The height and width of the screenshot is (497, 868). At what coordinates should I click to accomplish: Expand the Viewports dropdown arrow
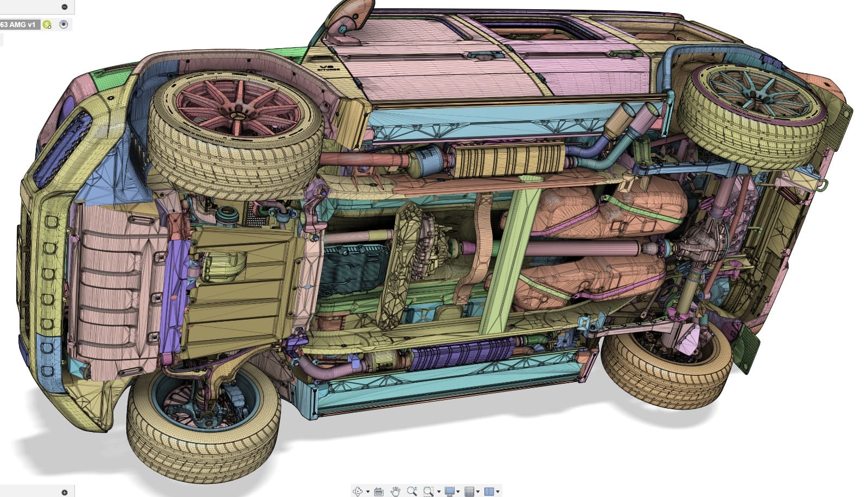point(497,492)
